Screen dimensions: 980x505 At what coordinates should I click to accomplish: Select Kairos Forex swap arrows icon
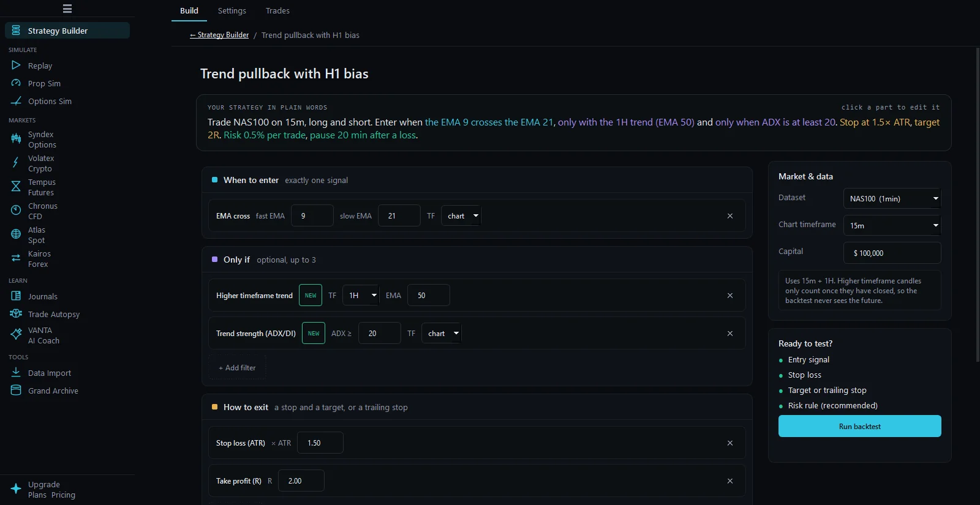[16, 258]
